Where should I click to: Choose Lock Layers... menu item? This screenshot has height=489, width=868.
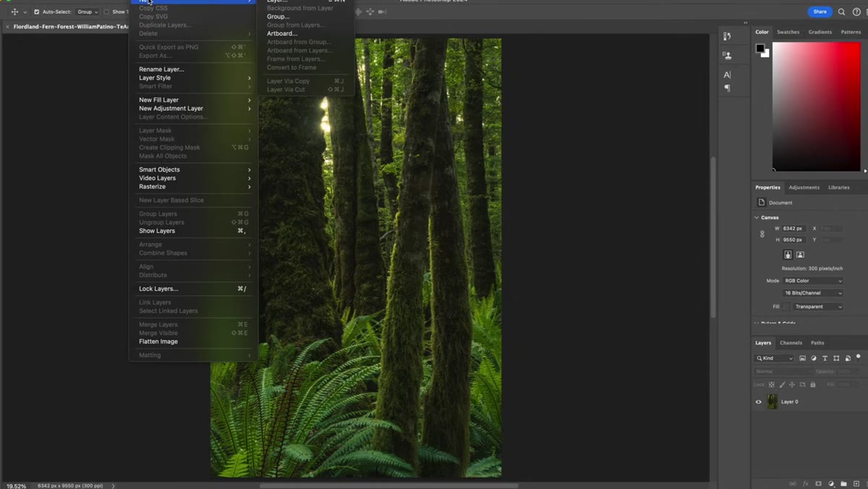(194, 289)
